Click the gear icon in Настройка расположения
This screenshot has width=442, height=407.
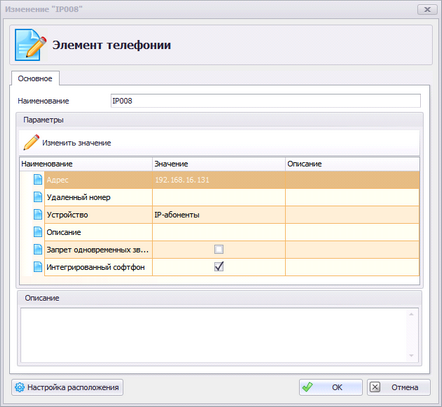point(20,387)
